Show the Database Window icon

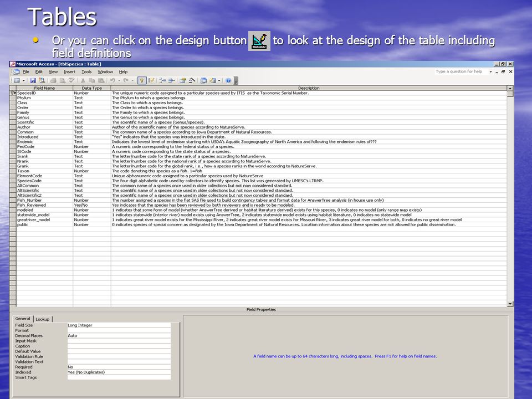(203, 80)
